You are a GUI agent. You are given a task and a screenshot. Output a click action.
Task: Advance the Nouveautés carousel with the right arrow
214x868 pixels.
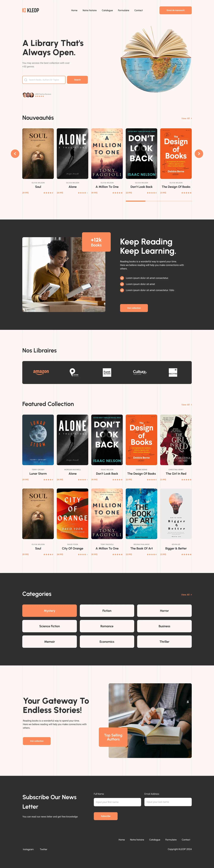click(199, 154)
